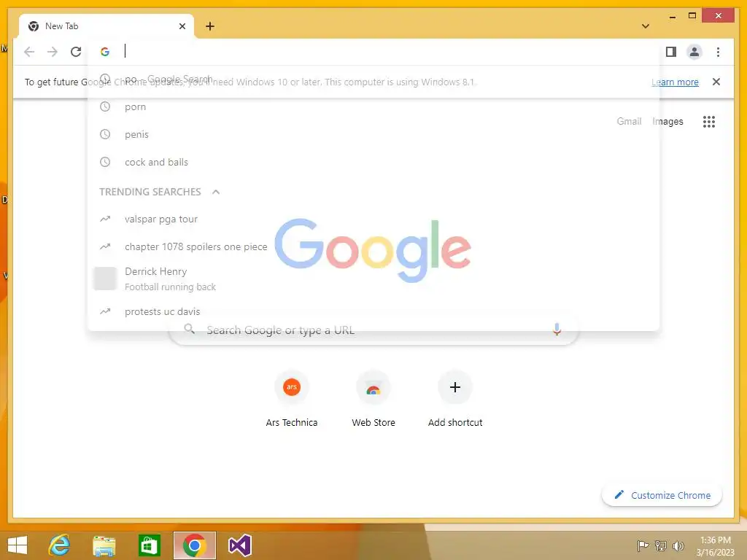747x560 pixels.
Task: Select the New Tab tab
Action: pos(107,26)
